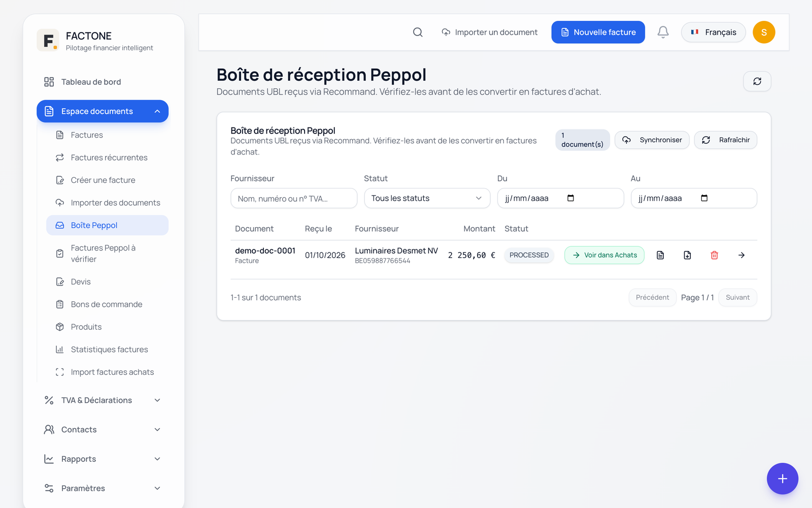
Task: Click the 1 document(s) count badge
Action: (x=583, y=140)
